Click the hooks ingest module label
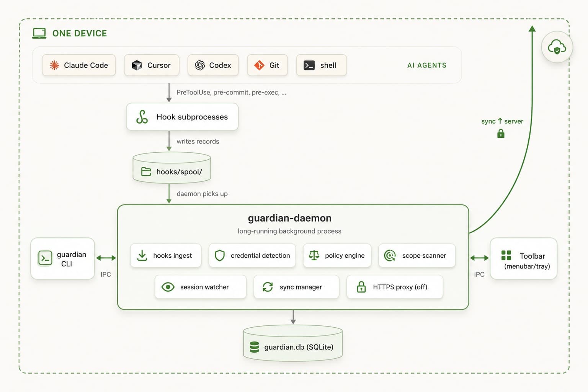Viewport: 588px width, 392px height. pos(172,255)
